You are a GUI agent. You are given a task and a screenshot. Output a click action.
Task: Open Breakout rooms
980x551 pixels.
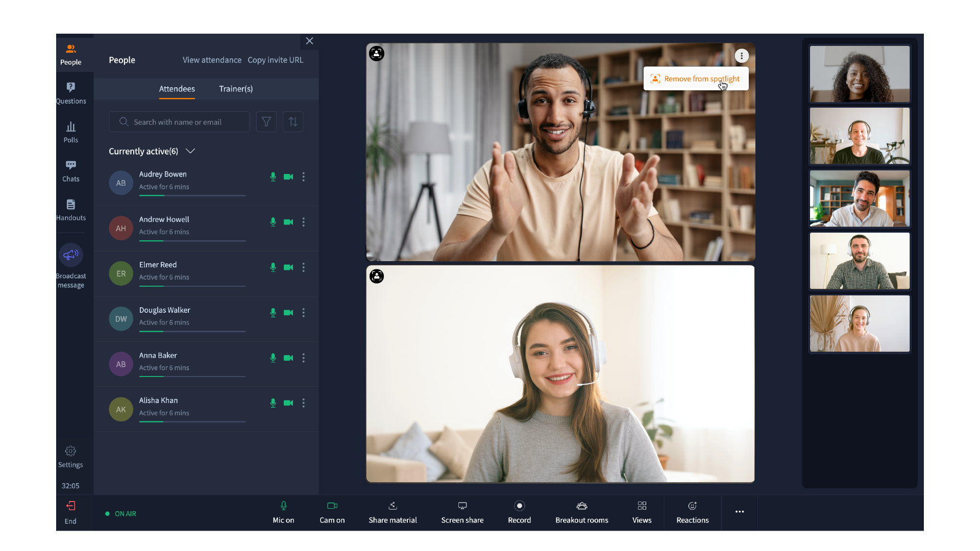pos(582,513)
